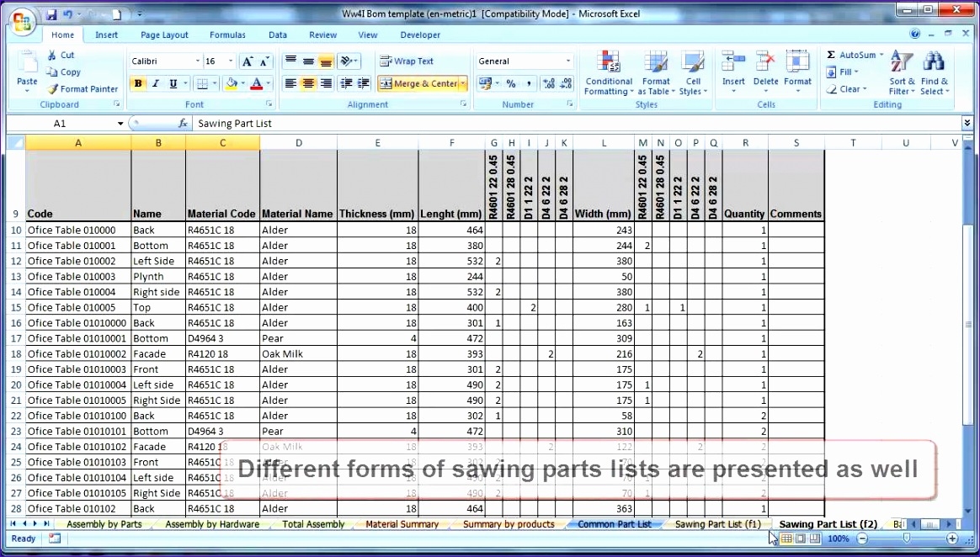Switch to the Formulas ribbon tab

click(227, 34)
